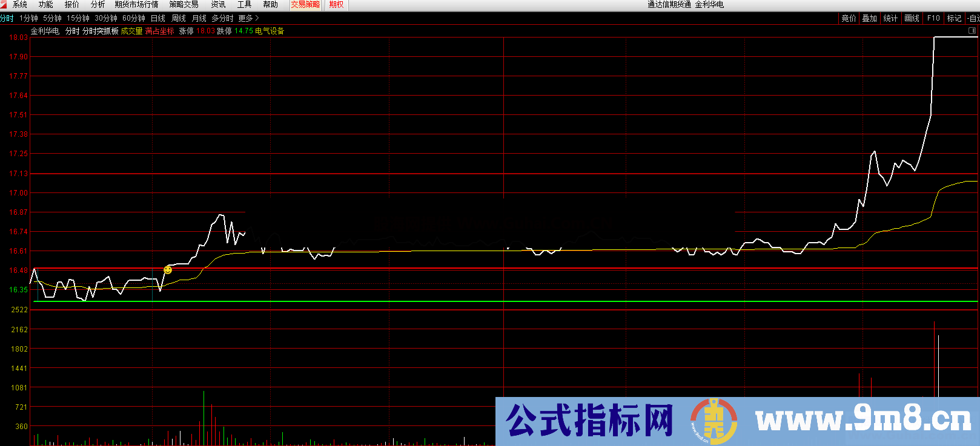This screenshot has width=980, height=446.
Task: Click the -自选 watchlist toolbar button
Action: (x=973, y=19)
